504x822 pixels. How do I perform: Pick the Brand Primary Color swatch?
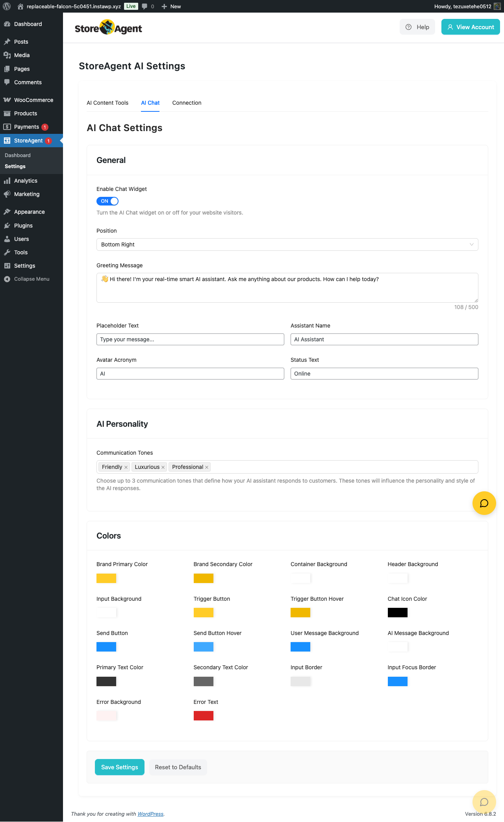click(x=106, y=578)
